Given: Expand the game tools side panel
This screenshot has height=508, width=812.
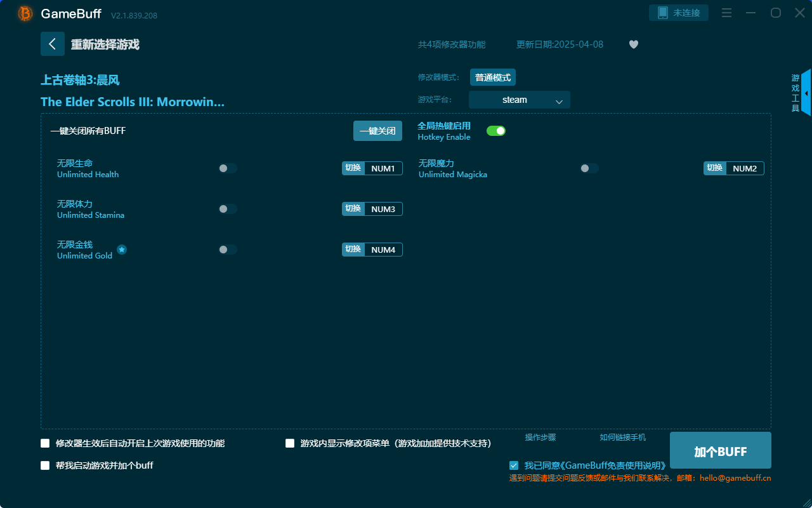Looking at the screenshot, I should 805,93.
